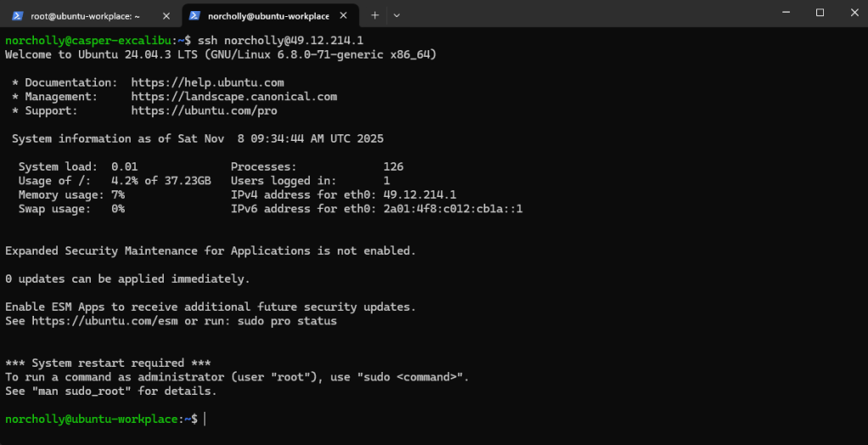This screenshot has width=868, height=445.
Task: Maximize the terminal window
Action: tap(820, 13)
